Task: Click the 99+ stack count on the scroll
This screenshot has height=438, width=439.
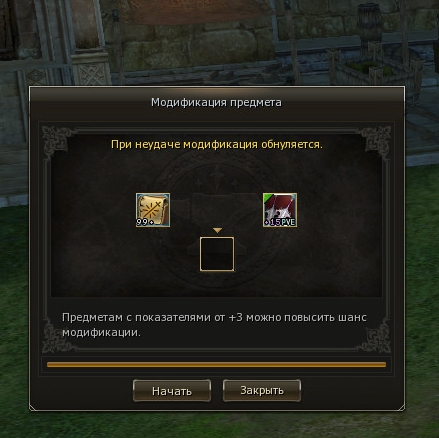Action: [145, 222]
